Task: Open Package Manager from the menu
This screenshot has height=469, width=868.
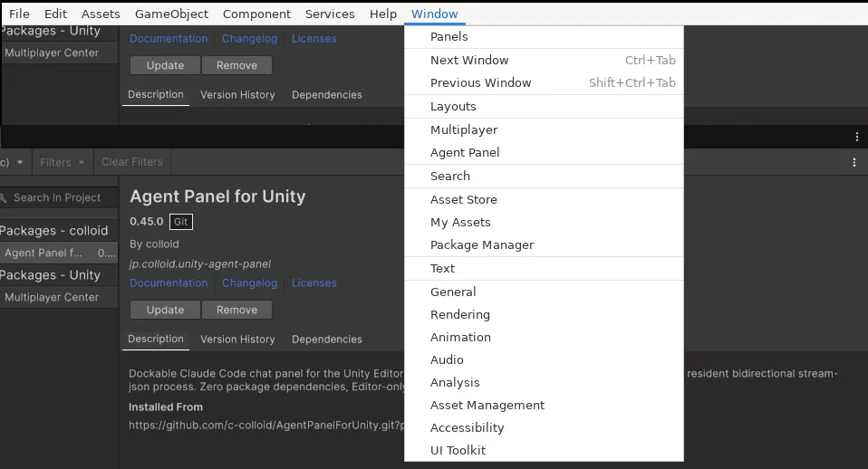Action: click(544, 244)
